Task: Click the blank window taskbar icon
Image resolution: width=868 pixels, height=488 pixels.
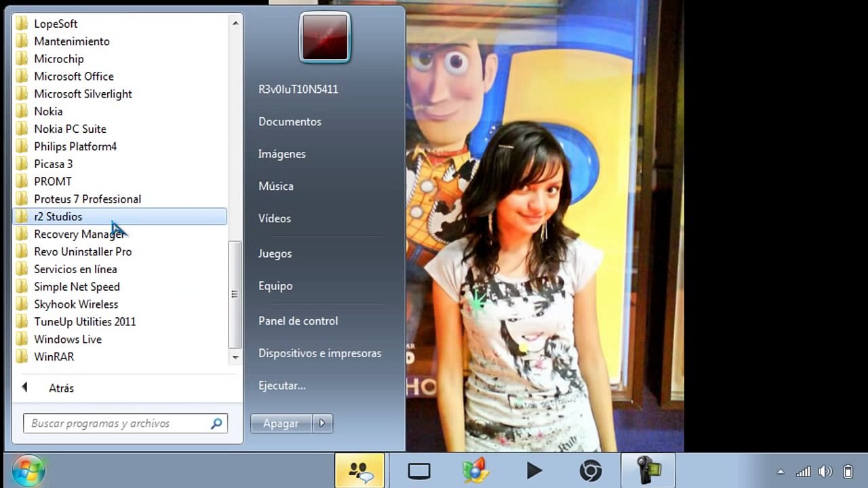Action: pos(419,470)
